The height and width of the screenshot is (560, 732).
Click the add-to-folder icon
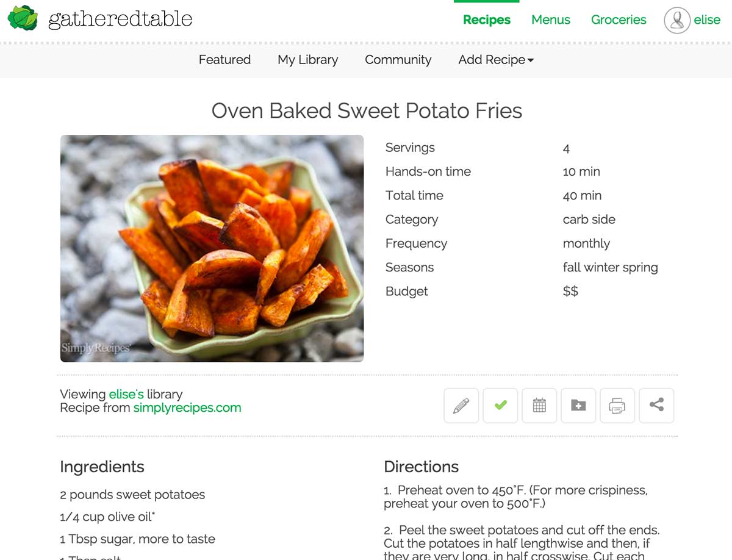click(x=578, y=406)
